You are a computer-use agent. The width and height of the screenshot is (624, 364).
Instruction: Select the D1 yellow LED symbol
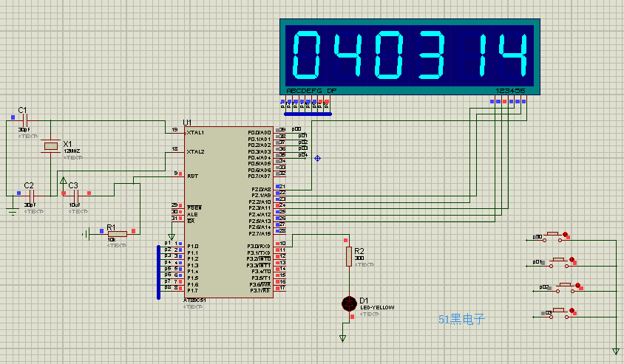(350, 304)
